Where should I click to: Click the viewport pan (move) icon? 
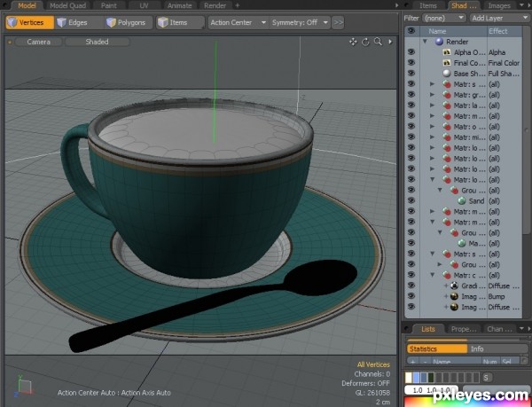tap(353, 42)
